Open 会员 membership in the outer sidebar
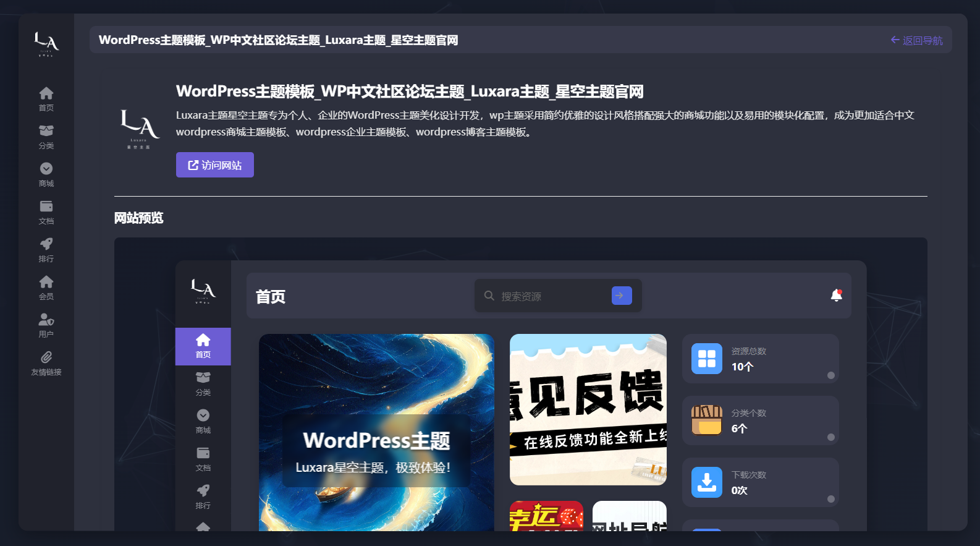The width and height of the screenshot is (980, 546). pos(46,288)
